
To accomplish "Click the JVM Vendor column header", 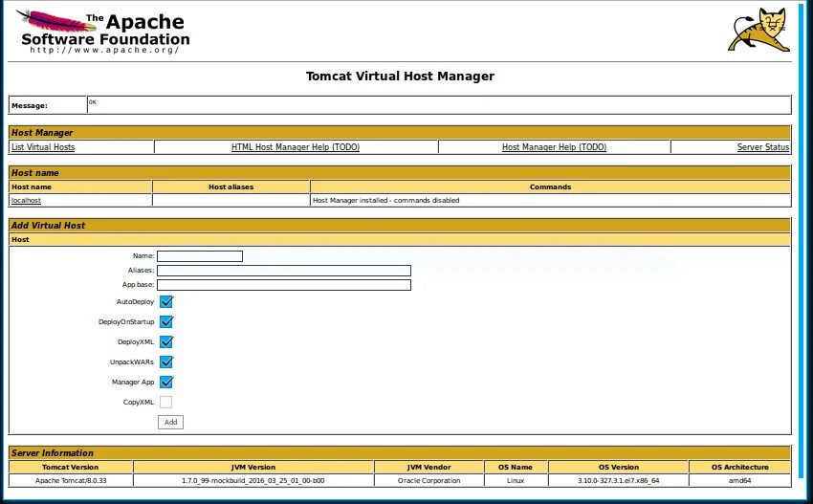I will 428,468.
